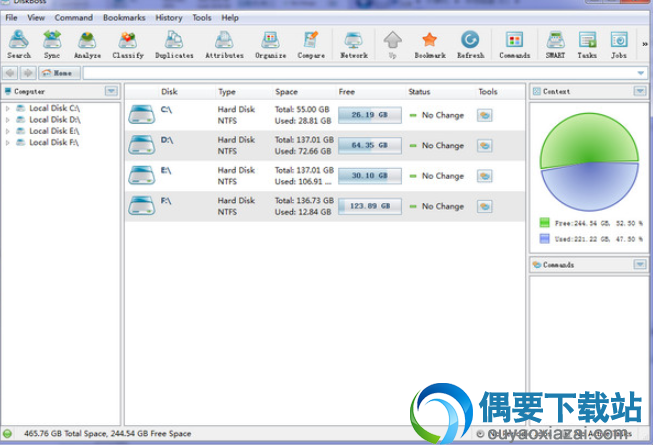Select the Organize tool
The image size is (653, 445).
tap(270, 44)
